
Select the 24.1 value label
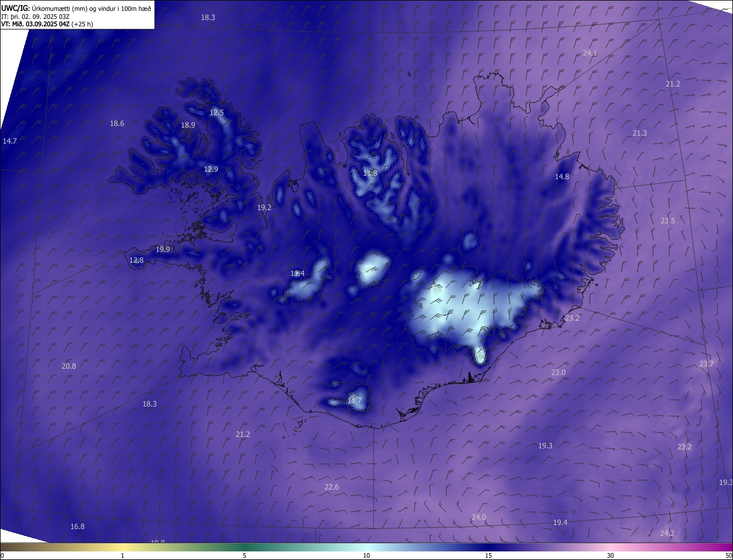[x=590, y=53]
